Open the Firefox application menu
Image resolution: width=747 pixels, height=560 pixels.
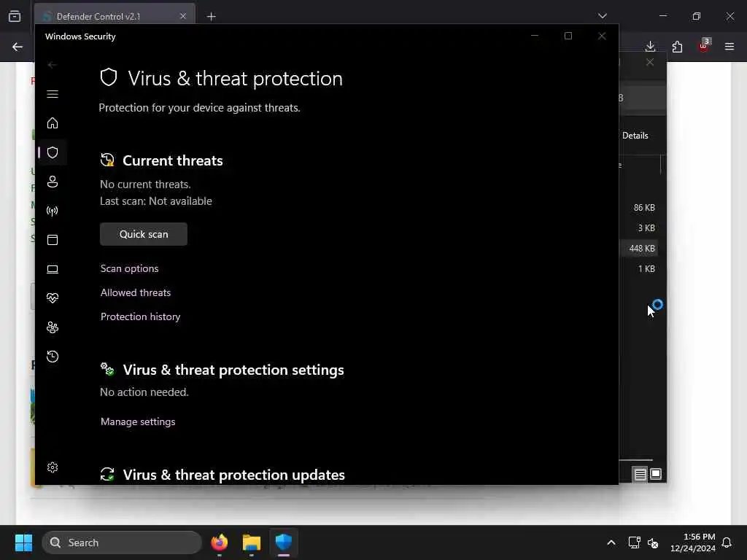pos(729,46)
